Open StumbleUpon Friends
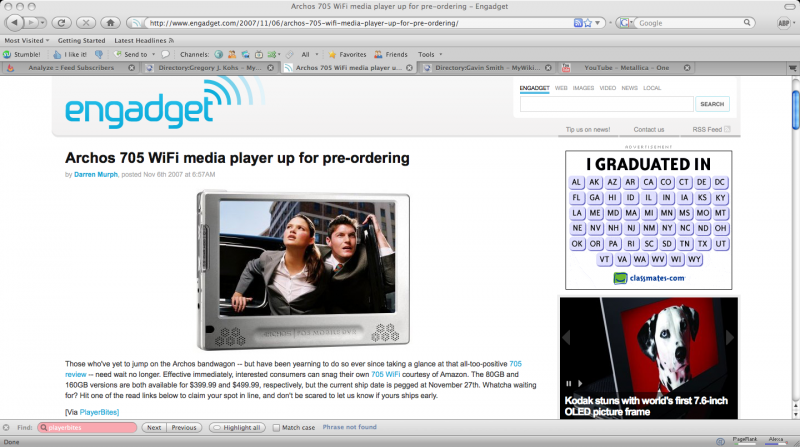This screenshot has height=447, width=800. pyautogui.click(x=391, y=54)
